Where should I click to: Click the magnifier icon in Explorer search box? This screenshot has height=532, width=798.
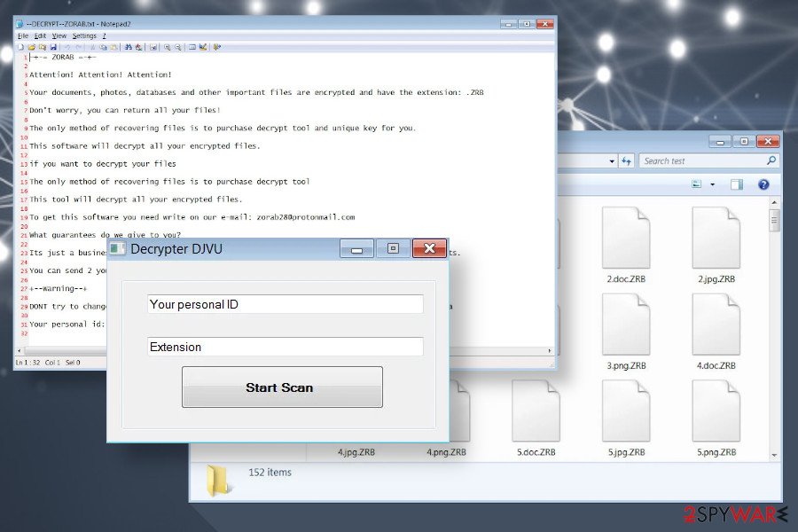point(771,160)
